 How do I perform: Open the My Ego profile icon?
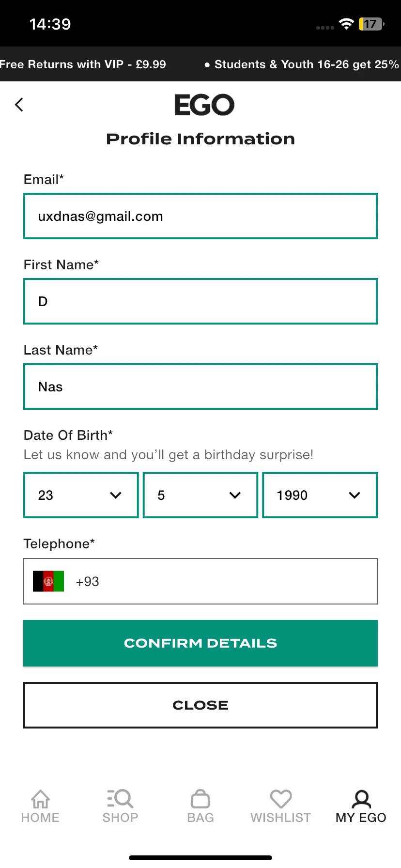pos(361,799)
